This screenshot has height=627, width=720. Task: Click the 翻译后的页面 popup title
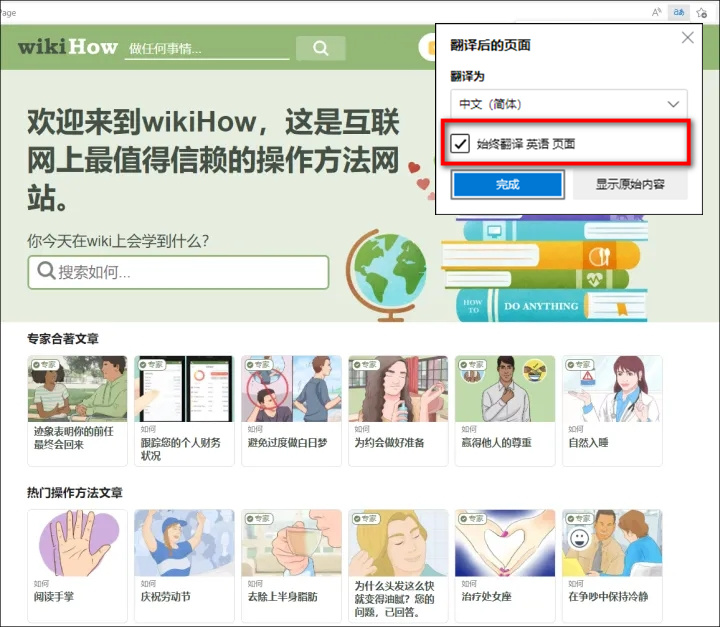click(490, 45)
